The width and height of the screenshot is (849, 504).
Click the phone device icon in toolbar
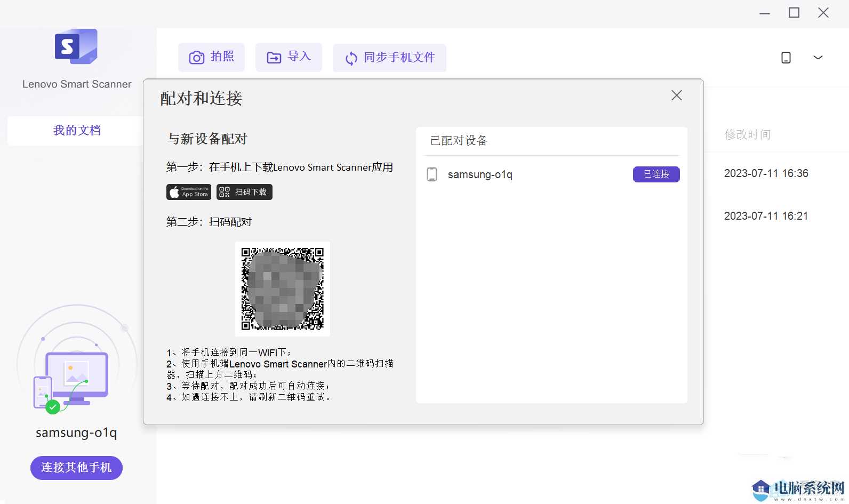(x=786, y=58)
